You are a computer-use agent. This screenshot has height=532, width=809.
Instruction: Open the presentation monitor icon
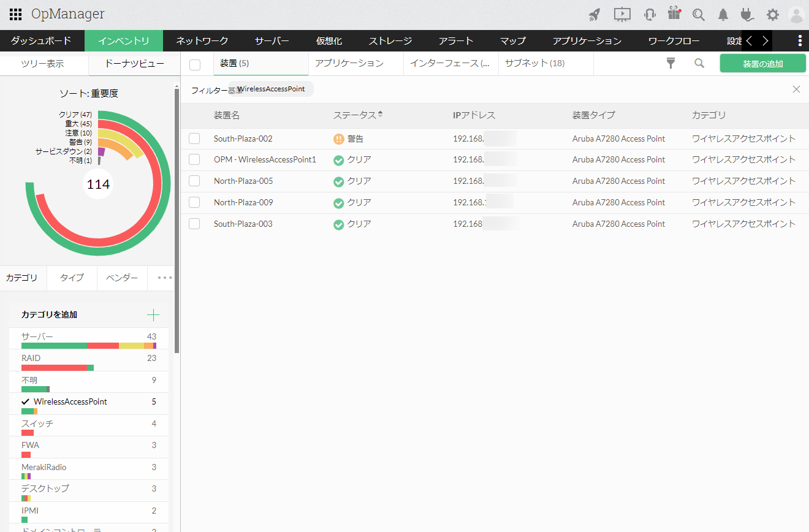pyautogui.click(x=621, y=15)
